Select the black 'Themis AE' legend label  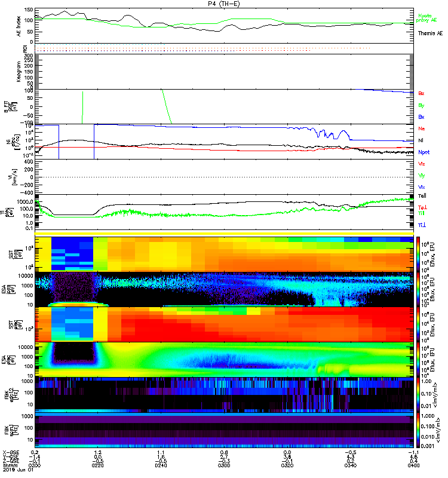click(x=430, y=33)
